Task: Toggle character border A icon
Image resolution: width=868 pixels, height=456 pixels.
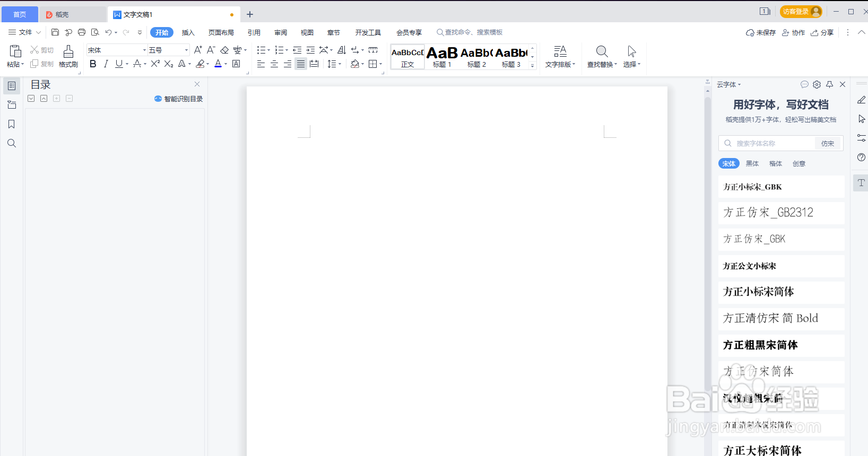Action: click(x=236, y=64)
